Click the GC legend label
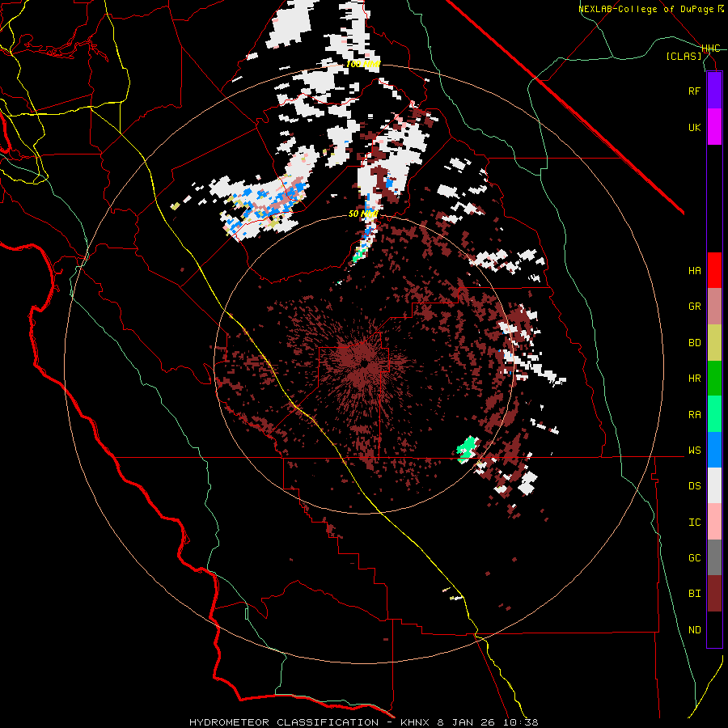 694,558
